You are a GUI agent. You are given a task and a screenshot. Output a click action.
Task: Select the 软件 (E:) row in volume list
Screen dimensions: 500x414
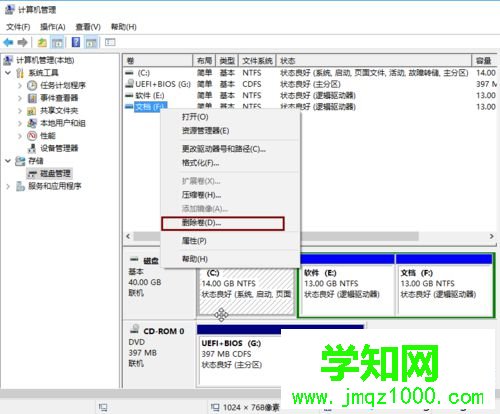tap(310, 95)
